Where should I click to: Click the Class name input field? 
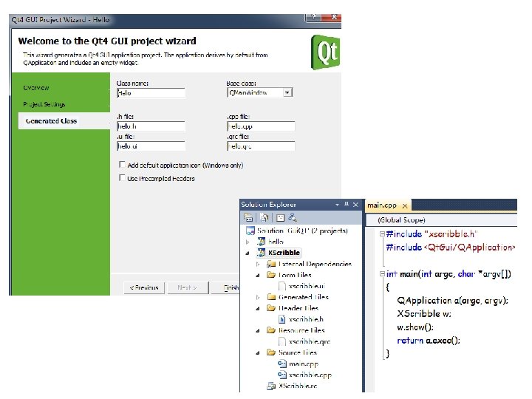coord(151,93)
